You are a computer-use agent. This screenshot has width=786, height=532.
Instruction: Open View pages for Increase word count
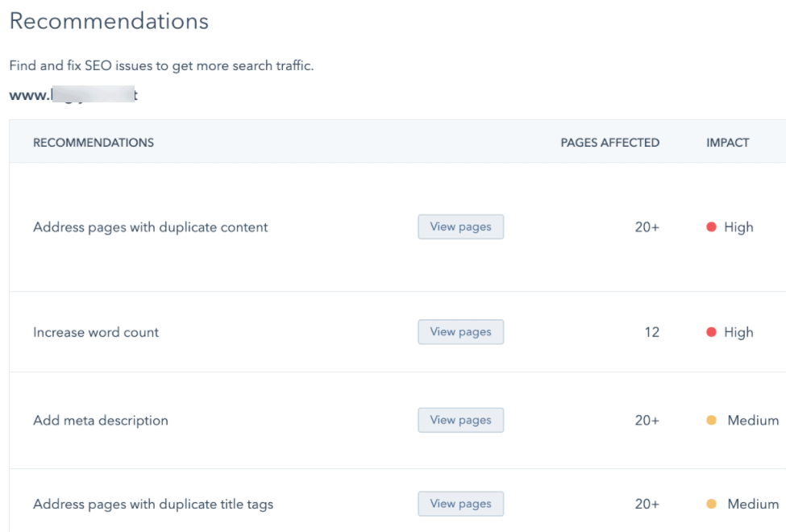point(460,332)
